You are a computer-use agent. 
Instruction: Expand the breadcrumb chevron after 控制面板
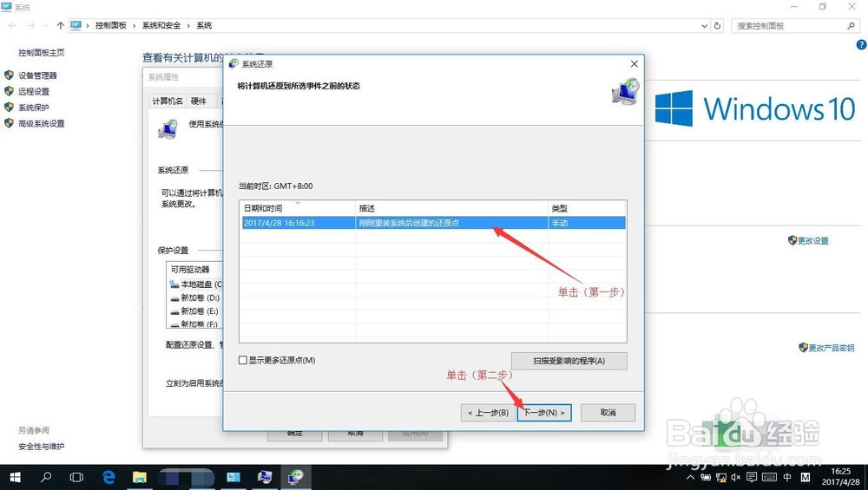click(x=134, y=25)
